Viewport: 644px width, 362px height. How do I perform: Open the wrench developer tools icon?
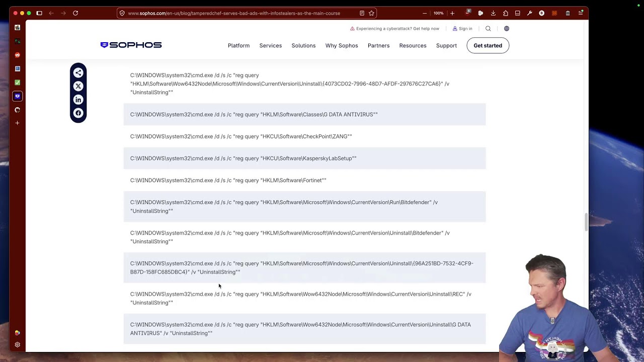point(530,13)
